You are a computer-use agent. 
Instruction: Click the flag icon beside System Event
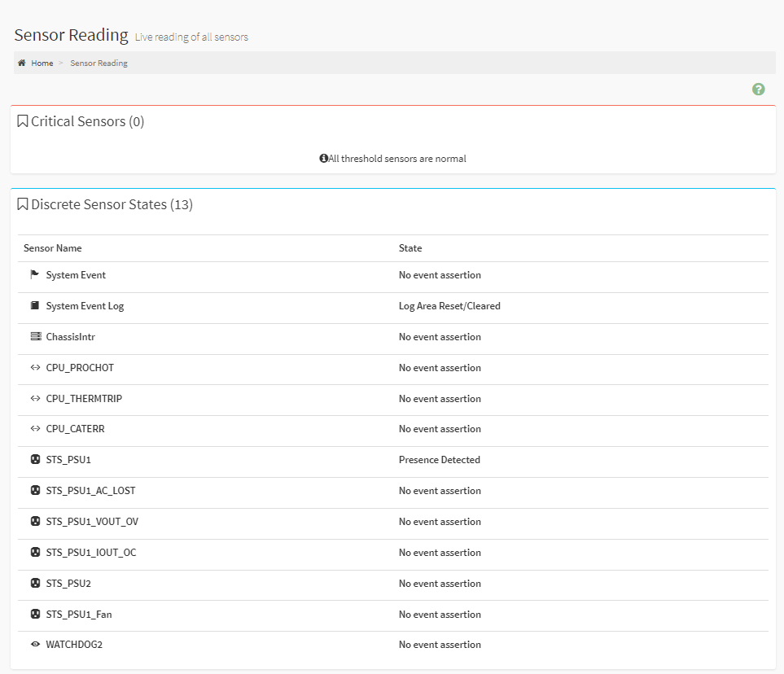[35, 275]
